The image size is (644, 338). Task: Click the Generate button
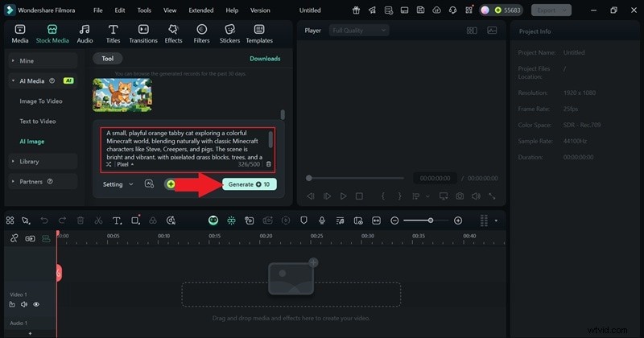[x=249, y=184]
